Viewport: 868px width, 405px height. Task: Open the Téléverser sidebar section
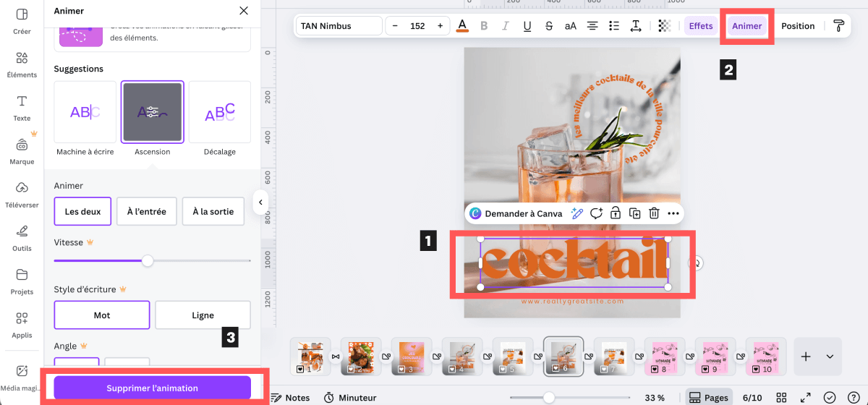(22, 195)
